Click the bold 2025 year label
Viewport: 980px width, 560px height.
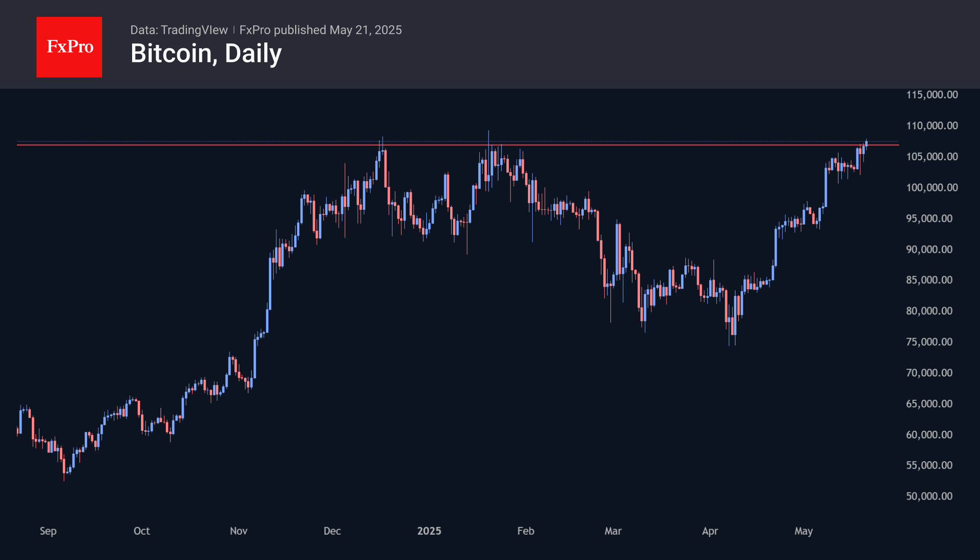coord(429,531)
